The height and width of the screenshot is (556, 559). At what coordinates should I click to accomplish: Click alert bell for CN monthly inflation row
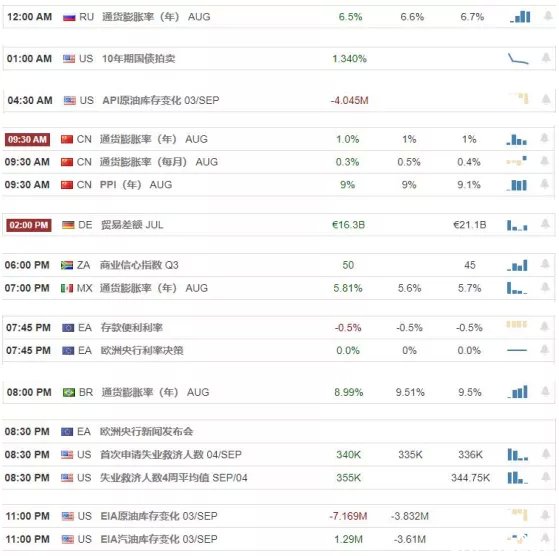coord(545,161)
